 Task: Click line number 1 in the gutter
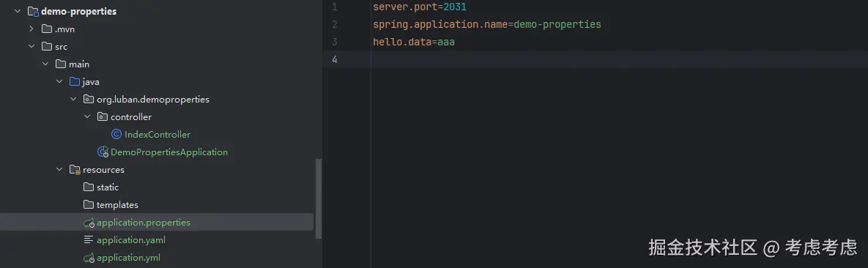[334, 7]
